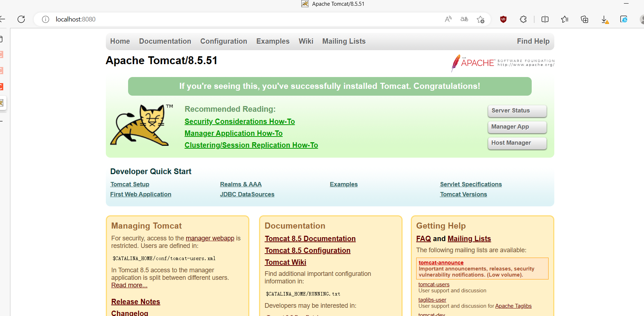Toggle split screen icon in toolbar
This screenshot has height=316, width=644.
(545, 19)
